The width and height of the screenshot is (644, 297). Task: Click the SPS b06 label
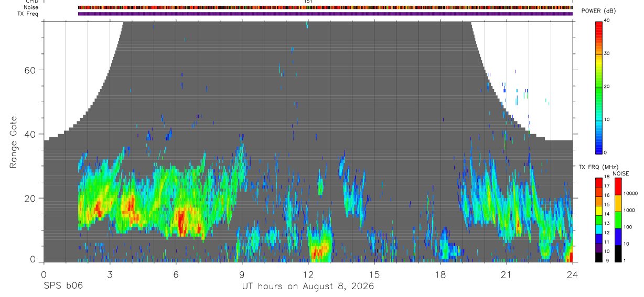[62, 286]
